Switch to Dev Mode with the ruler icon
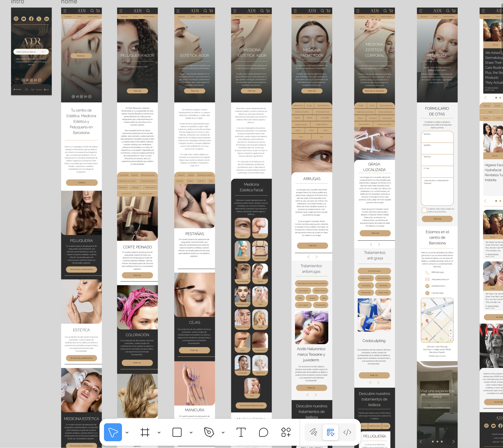 330,432
